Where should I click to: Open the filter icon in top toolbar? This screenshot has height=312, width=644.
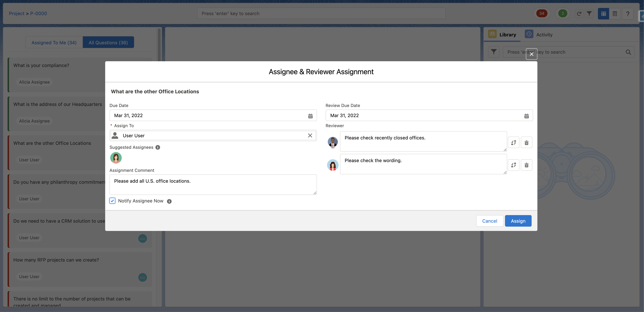(589, 14)
